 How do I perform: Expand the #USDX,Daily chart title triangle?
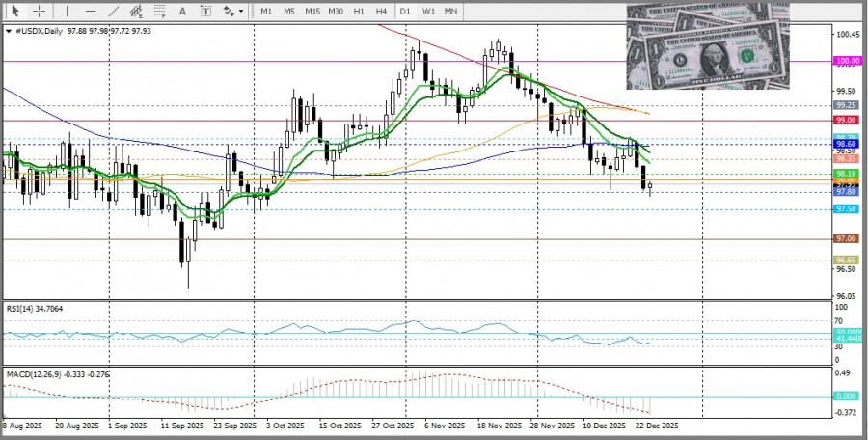point(10,31)
